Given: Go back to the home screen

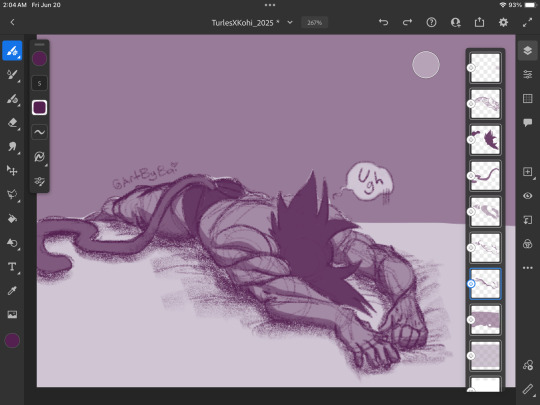Looking at the screenshot, I should [12, 22].
